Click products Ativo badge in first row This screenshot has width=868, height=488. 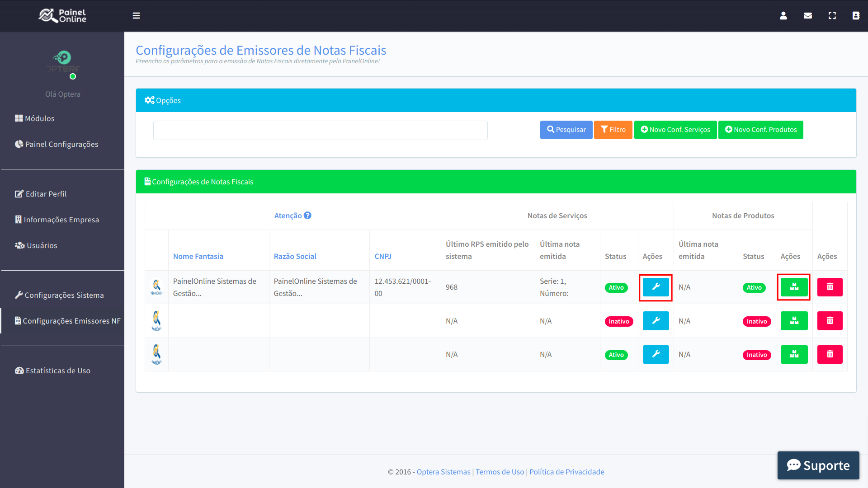pos(754,287)
